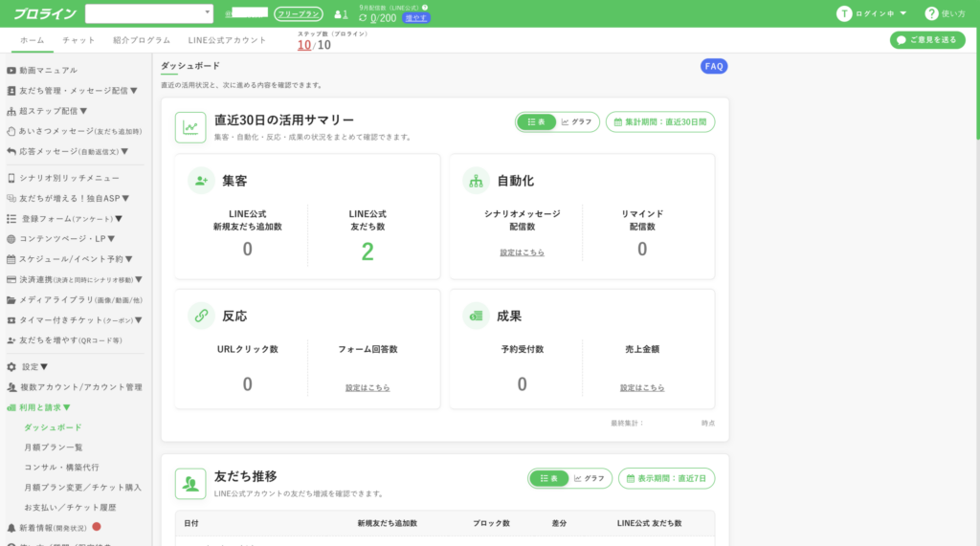Image resolution: width=980 pixels, height=546 pixels.
Task: Open the ログイン中 user menu
Action: (872, 13)
